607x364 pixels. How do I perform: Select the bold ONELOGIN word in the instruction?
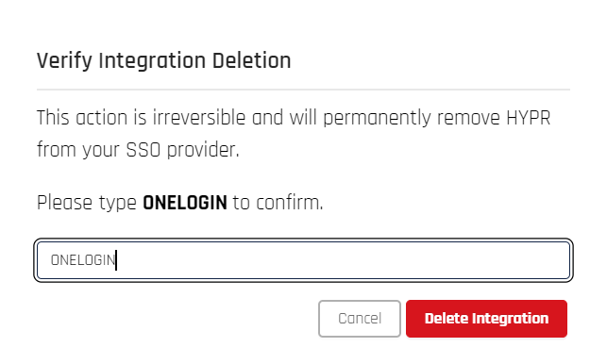pos(185,203)
